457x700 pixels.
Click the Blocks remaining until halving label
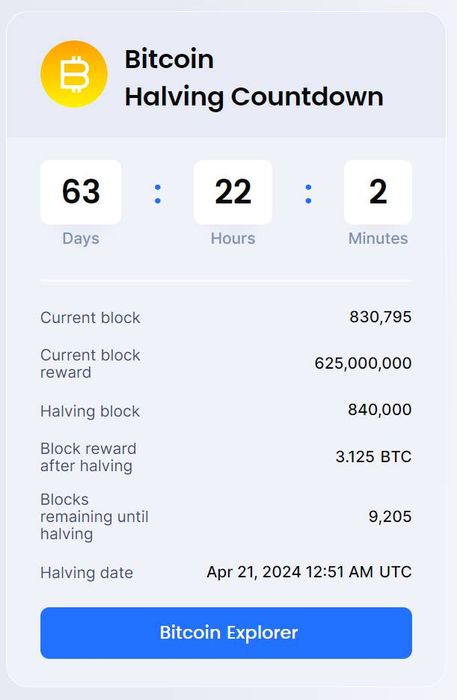tap(94, 517)
